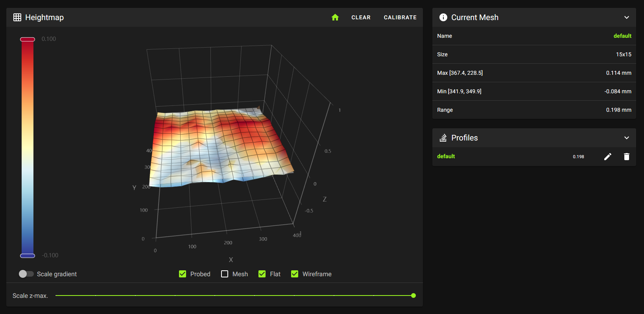Uncheck the Flat checkbox
This screenshot has width=644, height=314.
pyautogui.click(x=262, y=274)
